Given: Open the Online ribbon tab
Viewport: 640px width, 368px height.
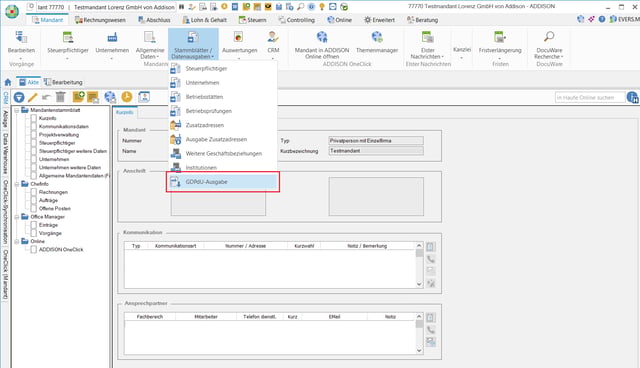Looking at the screenshot, I should pyautogui.click(x=340, y=20).
